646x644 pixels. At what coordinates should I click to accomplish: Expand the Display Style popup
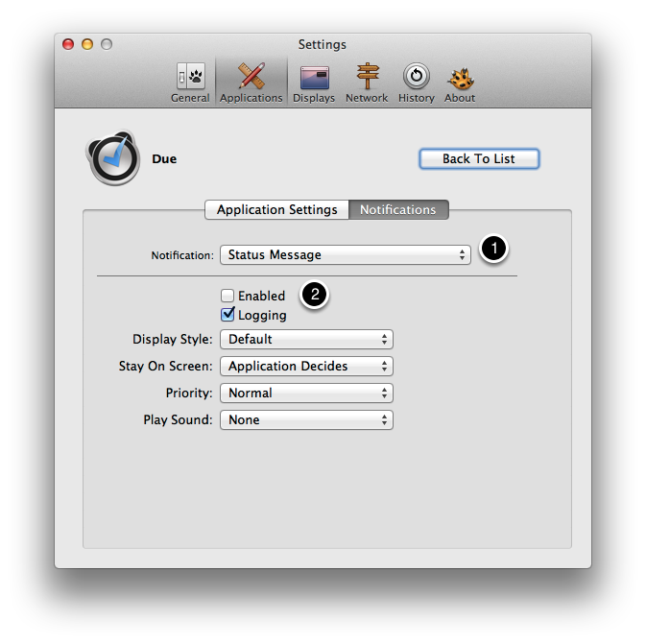coord(306,339)
